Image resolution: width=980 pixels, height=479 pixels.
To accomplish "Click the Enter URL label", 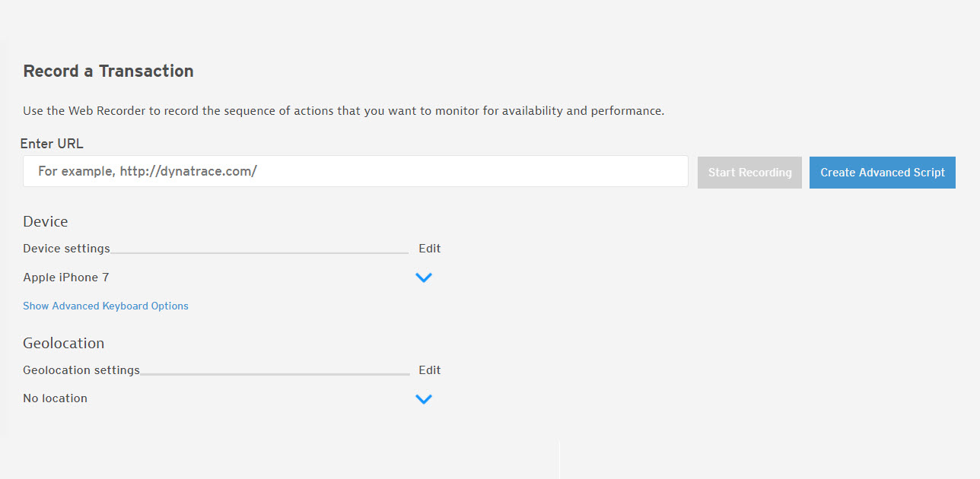I will pyautogui.click(x=52, y=144).
